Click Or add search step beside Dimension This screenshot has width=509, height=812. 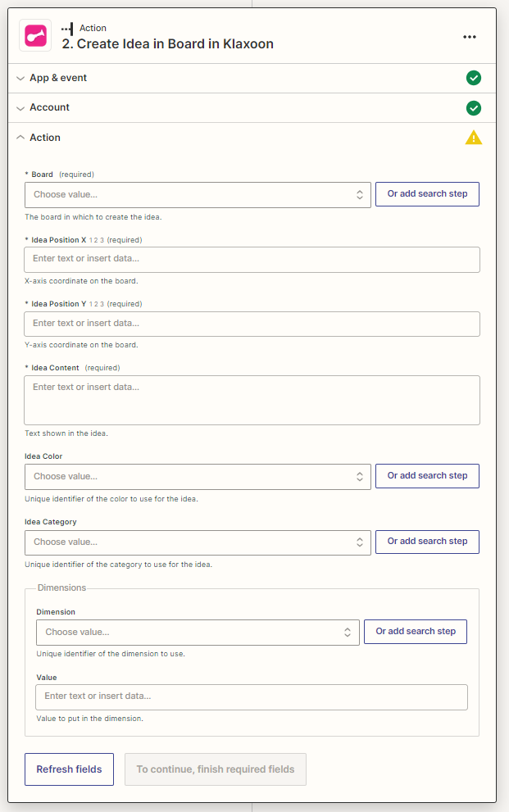pos(416,632)
